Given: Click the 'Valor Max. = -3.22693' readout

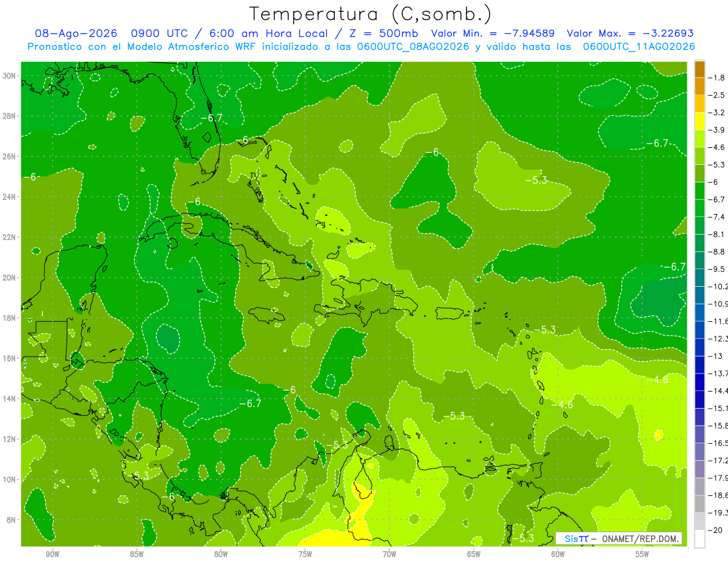Looking at the screenshot, I should [x=630, y=33].
